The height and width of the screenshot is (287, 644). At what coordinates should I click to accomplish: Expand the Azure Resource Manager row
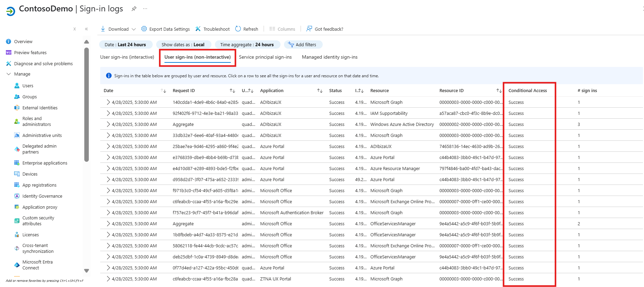coord(108,168)
